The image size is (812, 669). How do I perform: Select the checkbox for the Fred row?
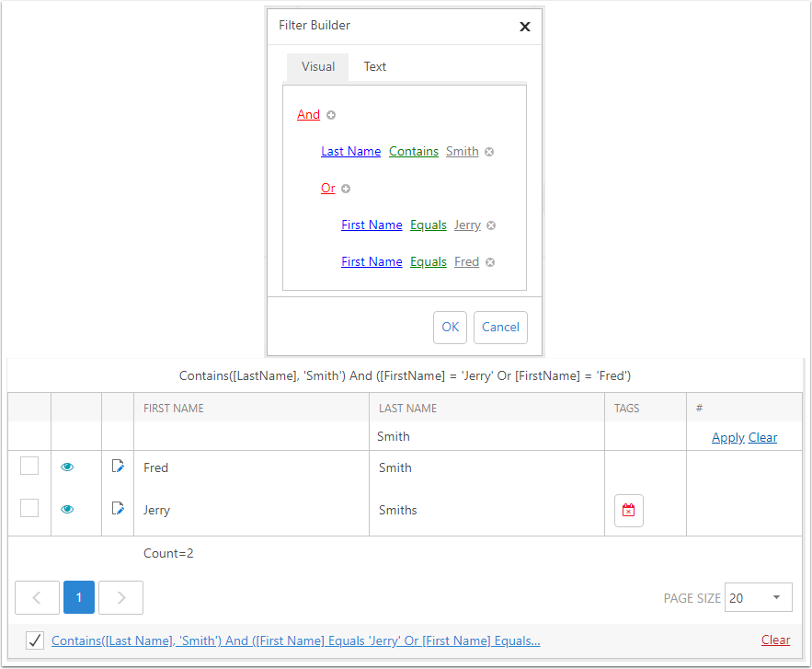pyautogui.click(x=29, y=466)
